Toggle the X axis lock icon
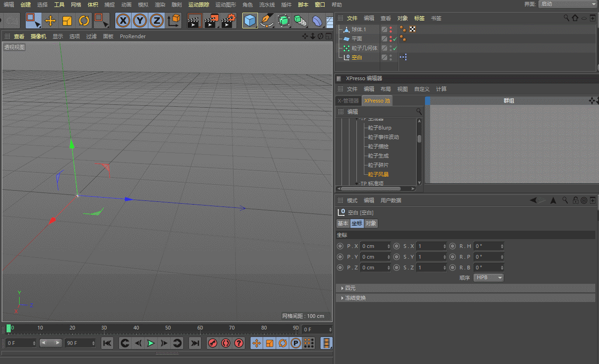The image size is (599, 364). point(123,21)
